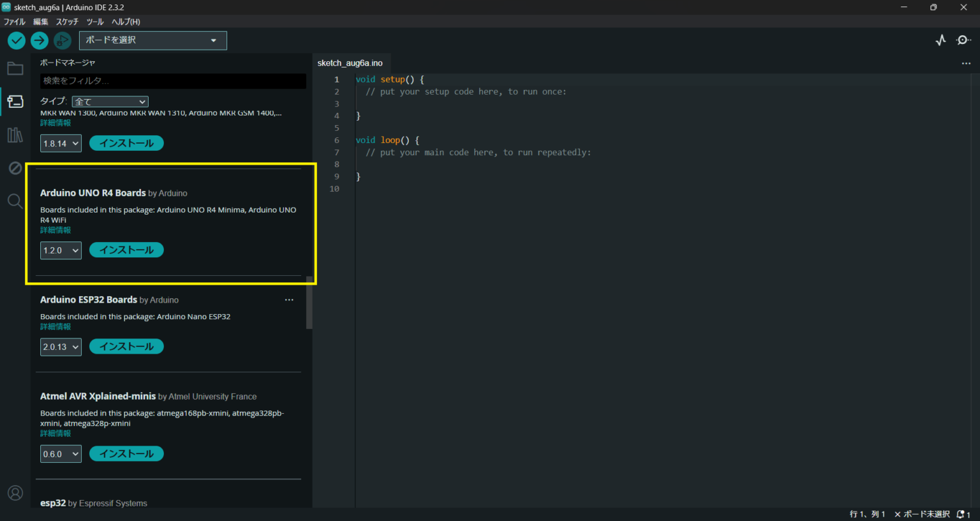
Task: Open the Search magnifier sidebar icon
Action: pyautogui.click(x=15, y=202)
